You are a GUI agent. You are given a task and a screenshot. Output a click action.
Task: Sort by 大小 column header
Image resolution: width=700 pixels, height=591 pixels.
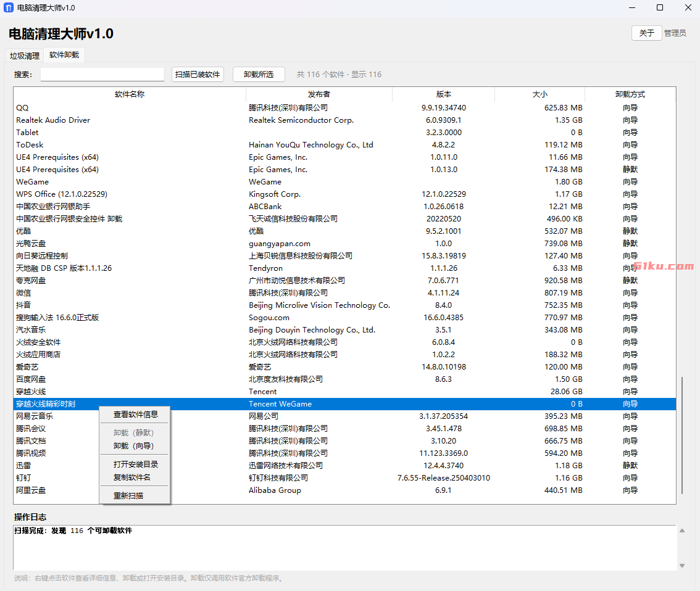pyautogui.click(x=540, y=94)
